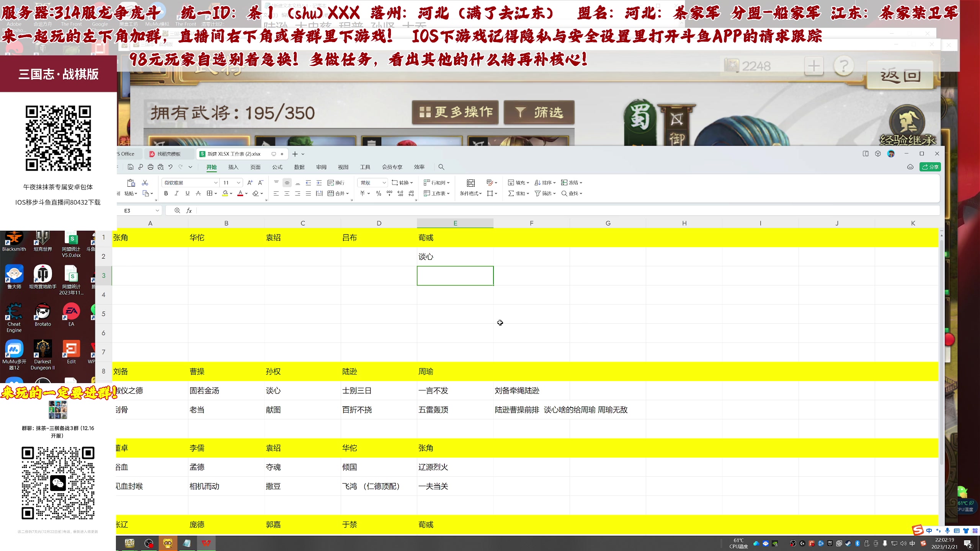Click the yellow fill color swatch
980x551 pixels.
(225, 193)
